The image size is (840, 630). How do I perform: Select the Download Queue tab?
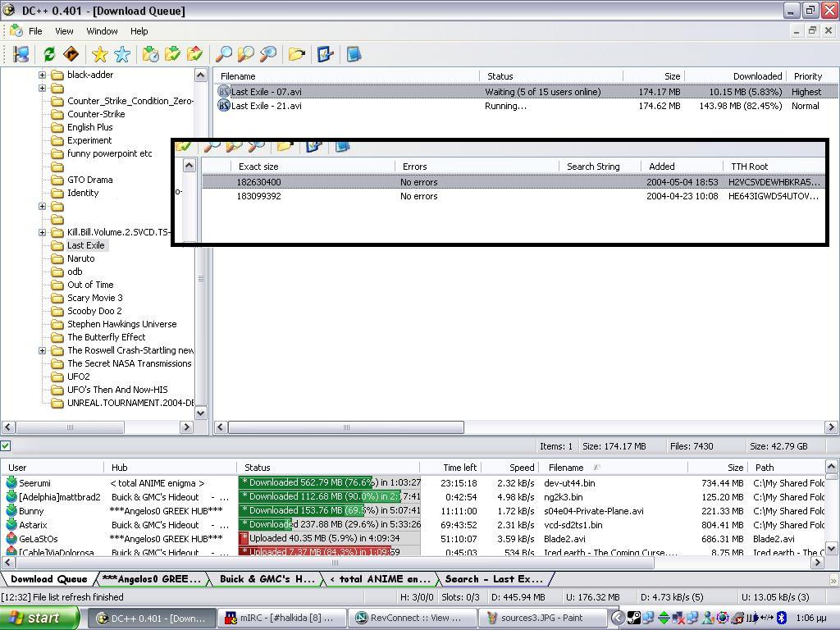pyautogui.click(x=48, y=578)
